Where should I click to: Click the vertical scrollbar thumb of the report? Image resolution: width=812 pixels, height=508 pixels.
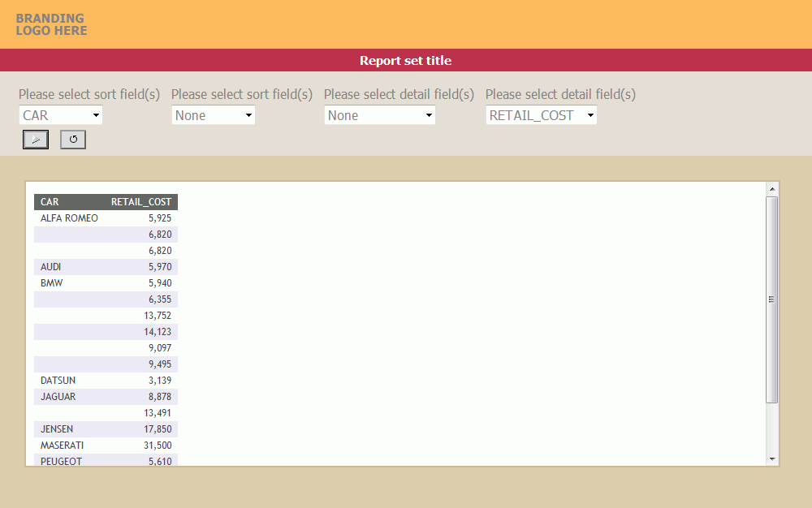tap(772, 299)
